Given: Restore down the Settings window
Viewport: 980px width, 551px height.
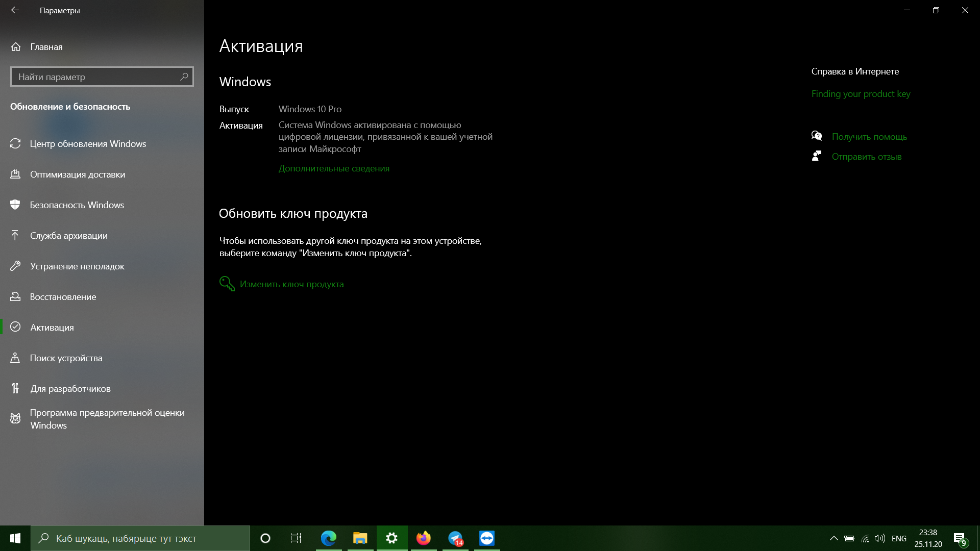Looking at the screenshot, I should [x=936, y=10].
